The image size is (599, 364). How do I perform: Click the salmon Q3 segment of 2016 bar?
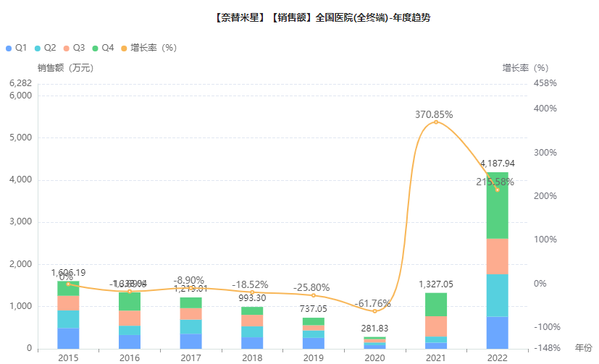(130, 318)
